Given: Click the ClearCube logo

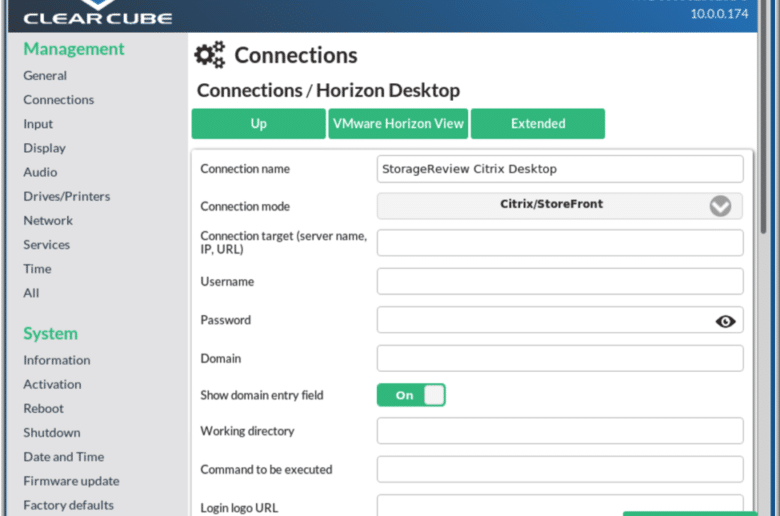Looking at the screenshot, I should 98,13.
